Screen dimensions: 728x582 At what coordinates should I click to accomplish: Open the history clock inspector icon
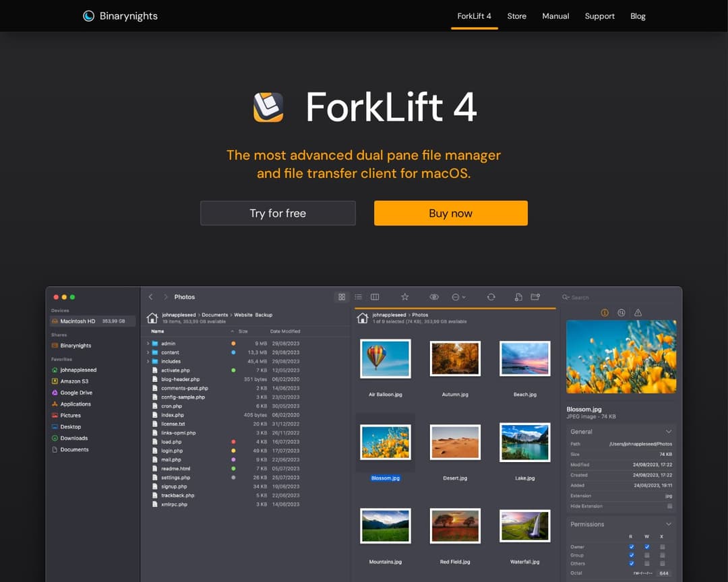tap(621, 313)
